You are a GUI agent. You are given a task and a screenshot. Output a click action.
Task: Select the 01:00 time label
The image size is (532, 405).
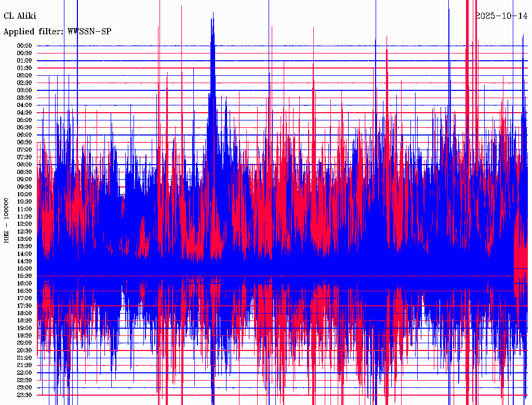(x=24, y=61)
